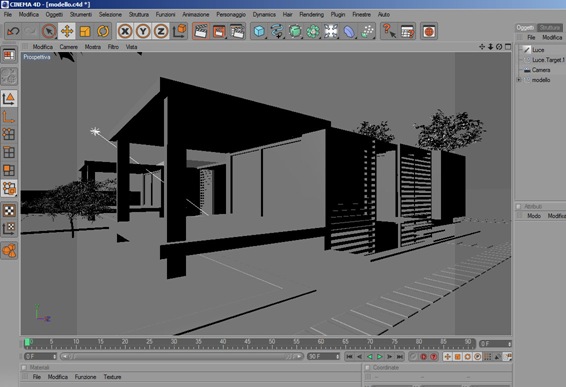Play the animation forward

pyautogui.click(x=379, y=357)
